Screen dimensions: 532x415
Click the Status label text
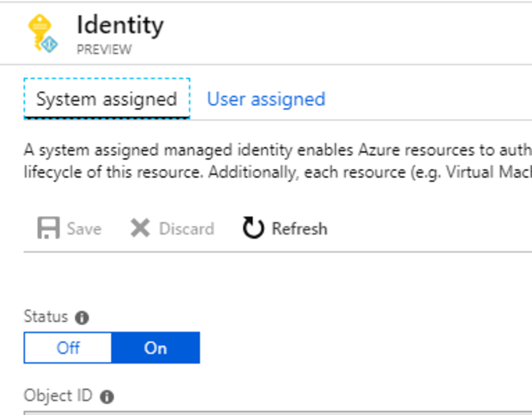[x=46, y=316]
